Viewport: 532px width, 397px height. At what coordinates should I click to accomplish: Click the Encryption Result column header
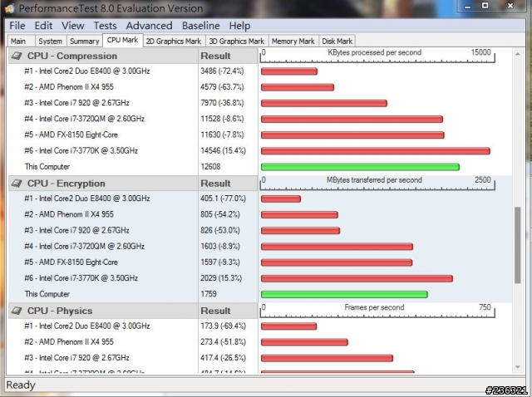click(228, 184)
